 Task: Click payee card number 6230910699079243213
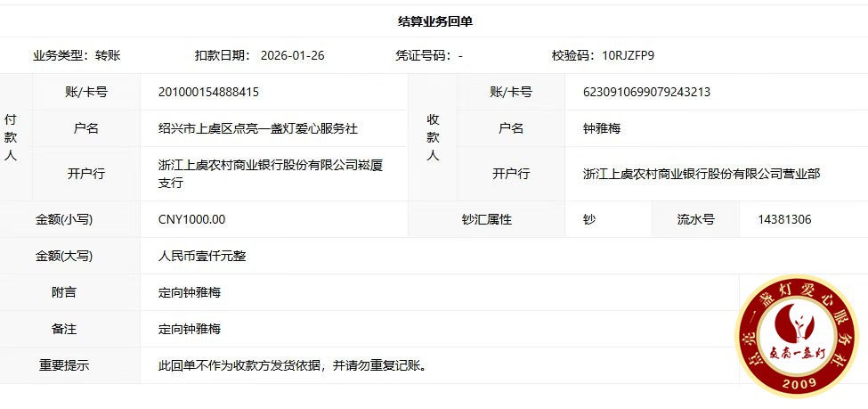(646, 92)
